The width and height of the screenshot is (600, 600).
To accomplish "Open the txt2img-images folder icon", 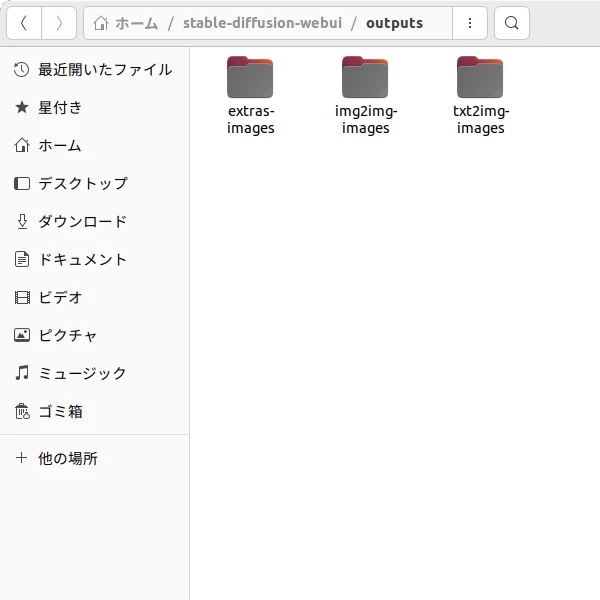I will tap(480, 77).
